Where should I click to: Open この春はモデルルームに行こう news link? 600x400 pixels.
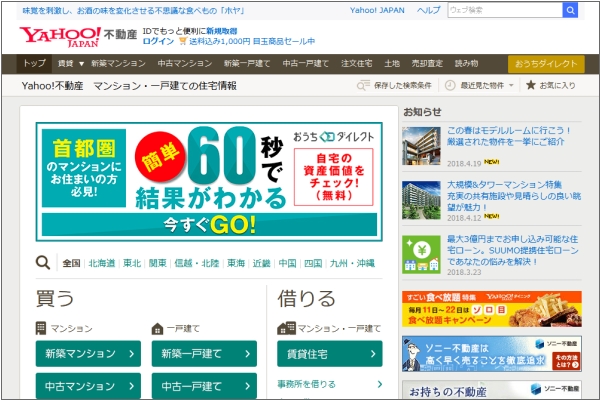coord(509,136)
